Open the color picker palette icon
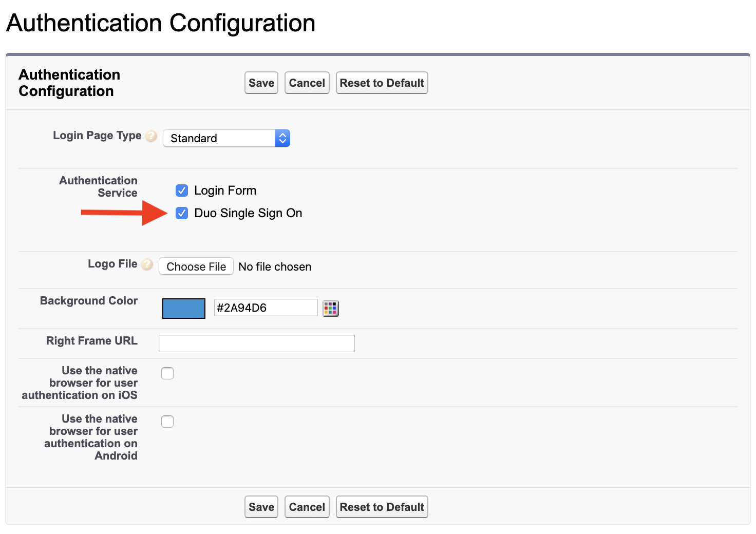This screenshot has width=756, height=534. pos(331,308)
